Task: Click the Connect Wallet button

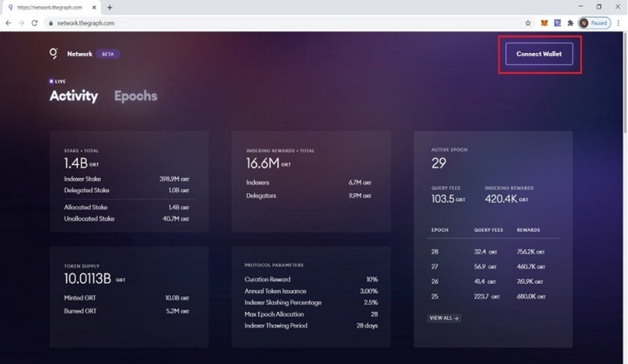Action: (x=539, y=53)
